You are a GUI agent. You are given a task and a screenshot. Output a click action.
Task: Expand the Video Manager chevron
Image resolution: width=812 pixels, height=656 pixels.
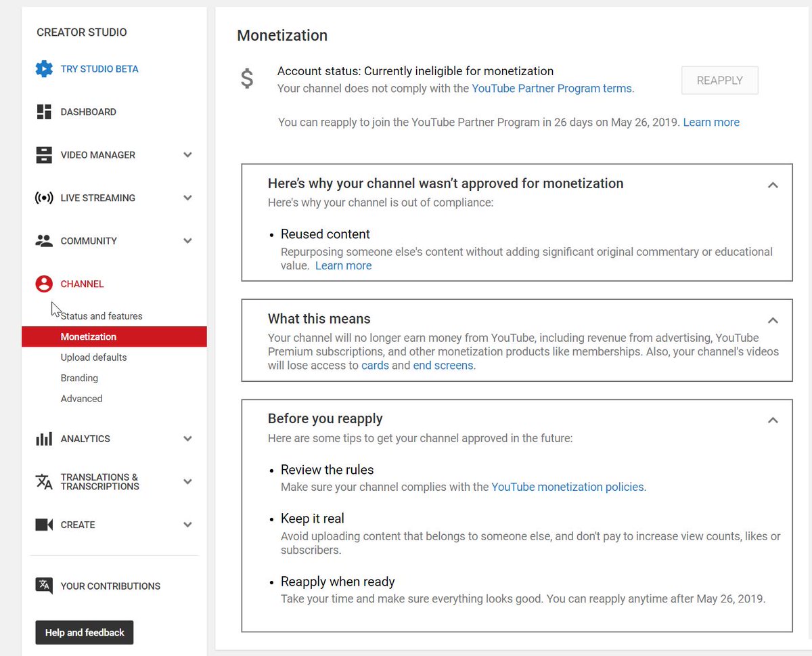tap(188, 155)
